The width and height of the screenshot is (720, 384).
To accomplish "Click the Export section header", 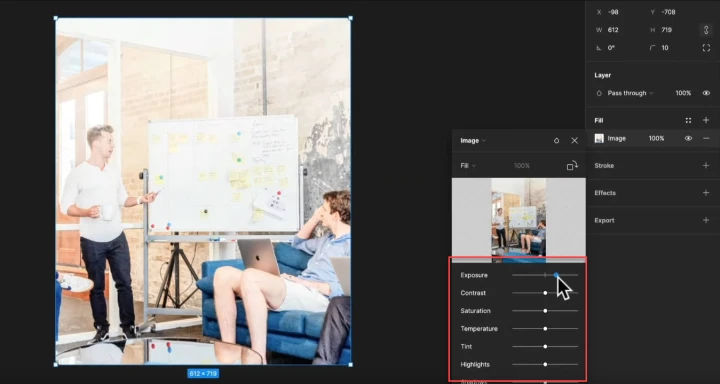I will tap(604, 220).
